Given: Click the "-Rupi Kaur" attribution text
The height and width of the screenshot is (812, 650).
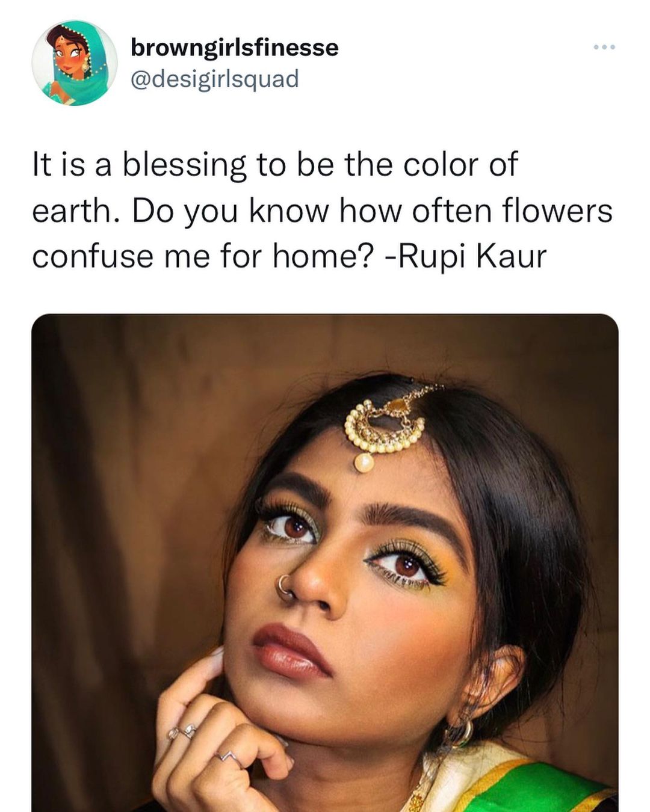Looking at the screenshot, I should coord(465,256).
